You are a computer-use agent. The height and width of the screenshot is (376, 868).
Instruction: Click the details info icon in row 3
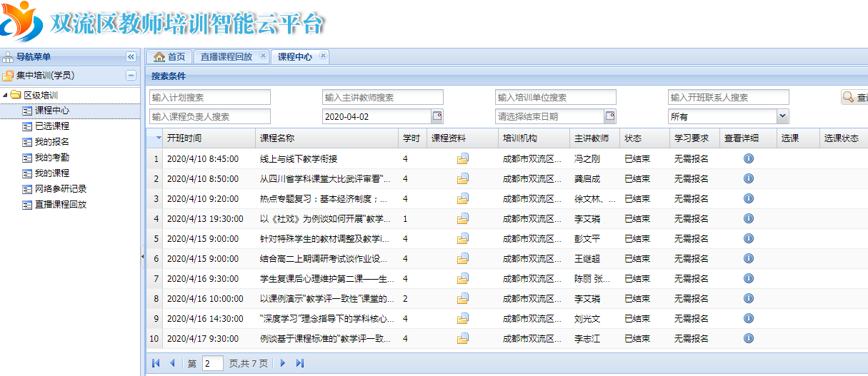coord(748,199)
